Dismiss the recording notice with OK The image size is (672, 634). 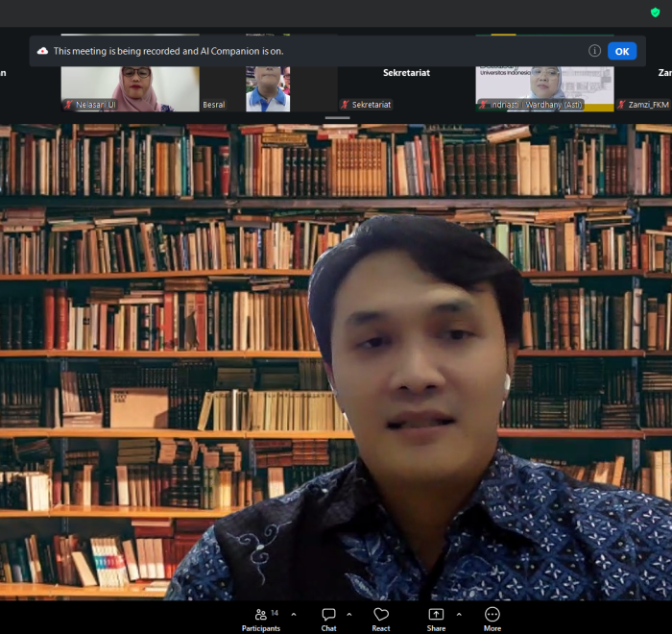pos(622,52)
